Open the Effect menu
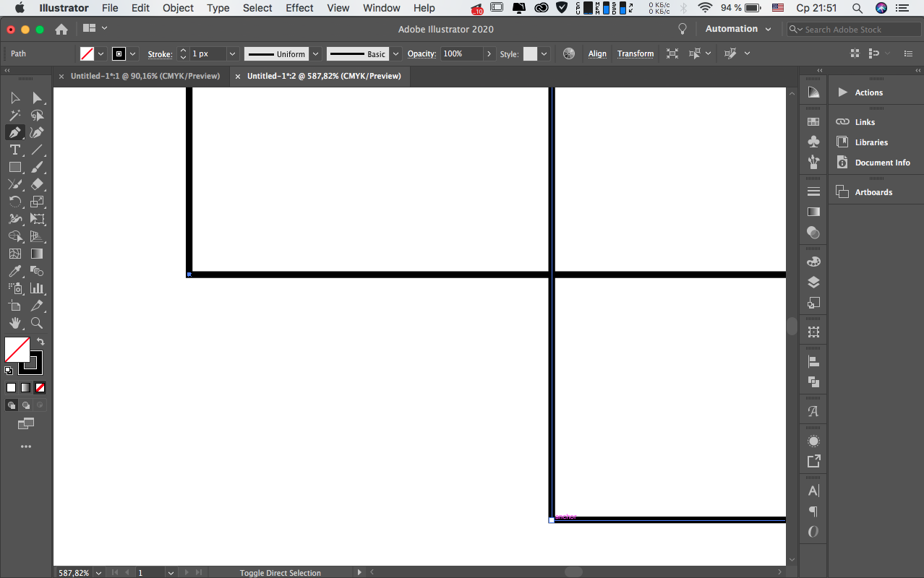This screenshot has height=578, width=924. (299, 8)
